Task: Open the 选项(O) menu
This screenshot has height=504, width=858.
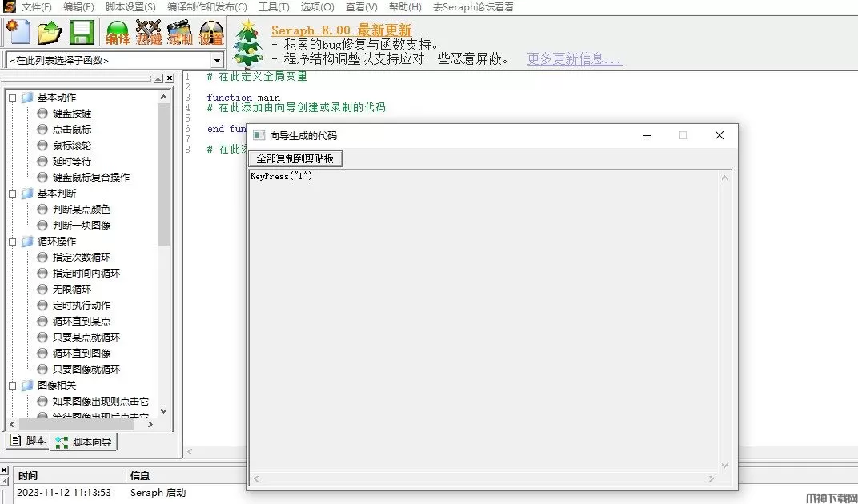Action: (x=318, y=7)
